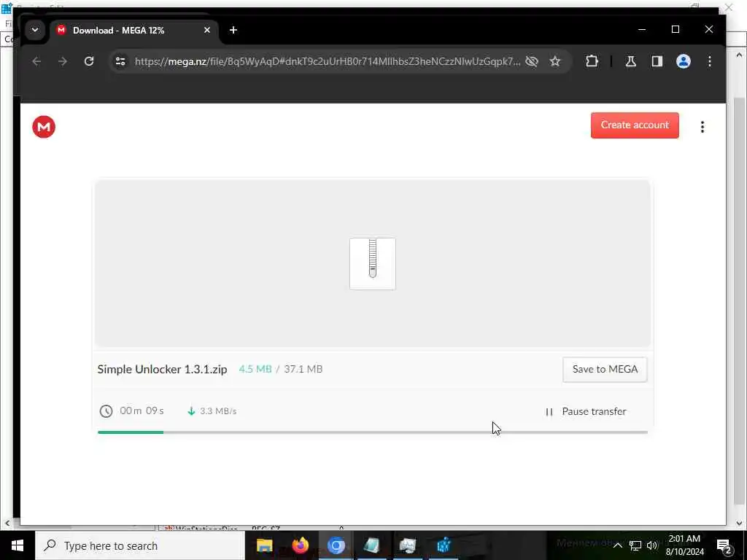Expand the tab search dropdown
Image resolution: width=747 pixels, height=560 pixels.
tap(35, 30)
